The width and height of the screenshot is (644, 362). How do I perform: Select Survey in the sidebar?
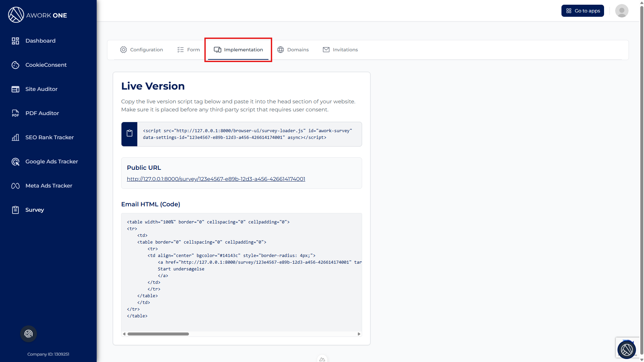point(35,210)
